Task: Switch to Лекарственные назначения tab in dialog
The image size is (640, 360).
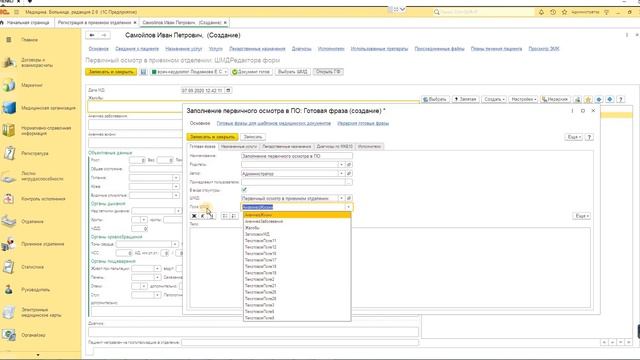Action: coord(287,147)
